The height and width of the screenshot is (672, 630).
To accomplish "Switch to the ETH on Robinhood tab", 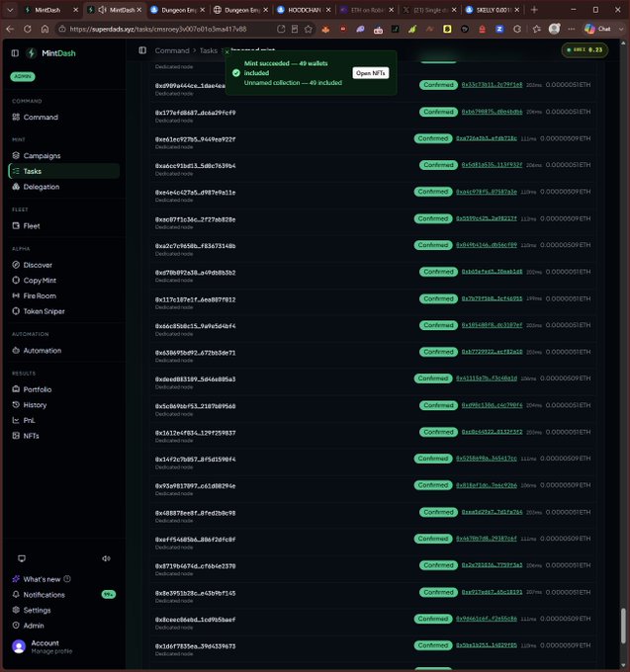I will [367, 10].
